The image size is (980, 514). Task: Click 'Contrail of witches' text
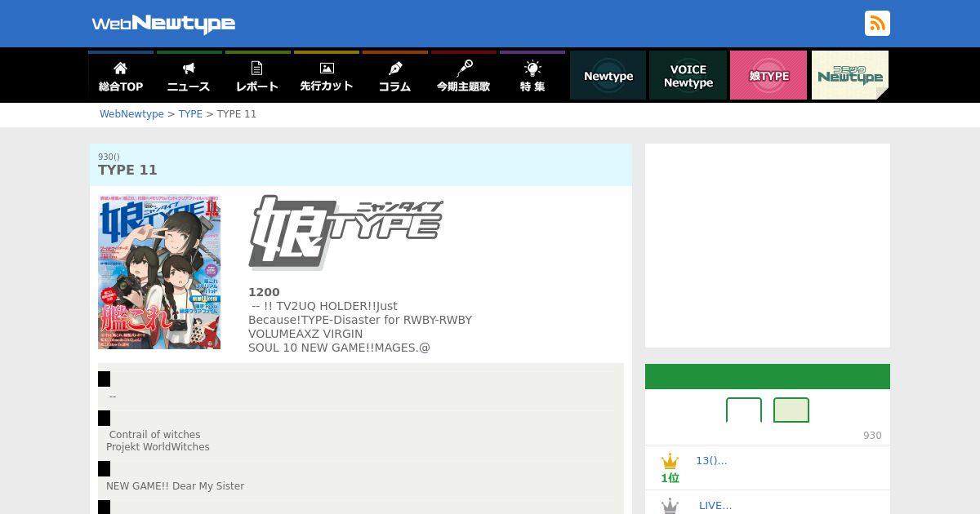coord(154,435)
